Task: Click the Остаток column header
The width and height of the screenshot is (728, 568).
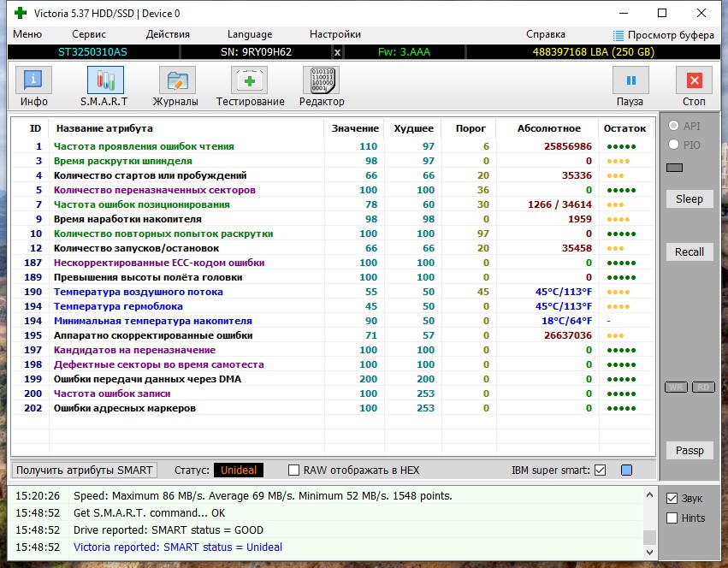Action: [x=624, y=128]
